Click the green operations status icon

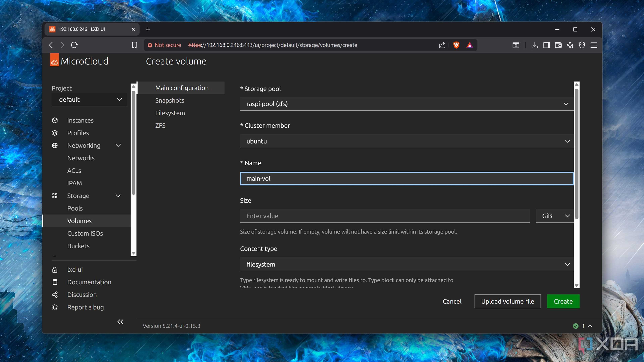click(576, 326)
